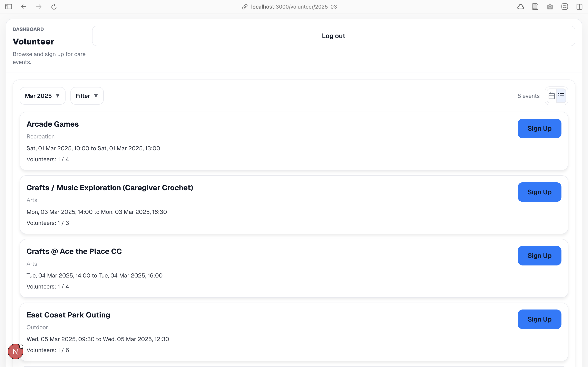Screen dimensions: 588x367
Task: Click the Log out button
Action: click(x=333, y=36)
